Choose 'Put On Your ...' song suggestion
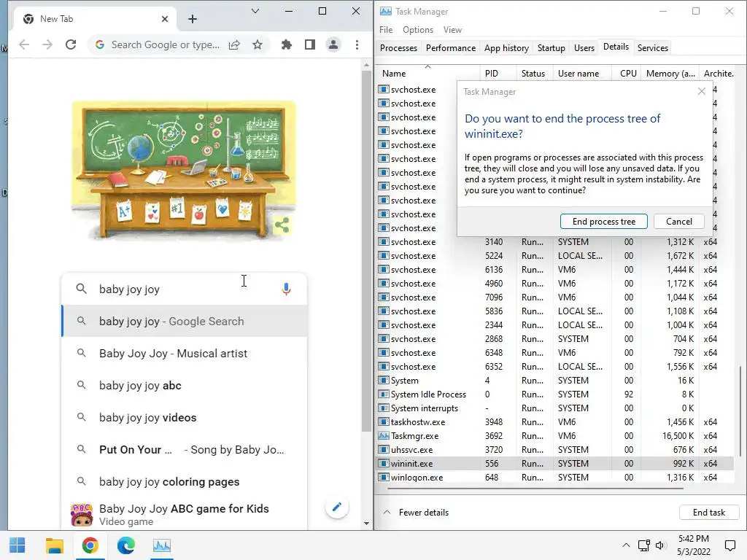This screenshot has height=560, width=747. click(x=185, y=449)
